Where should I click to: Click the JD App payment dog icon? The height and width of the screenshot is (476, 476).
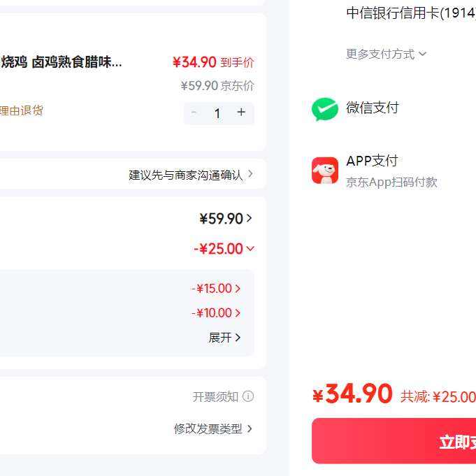[x=325, y=171]
